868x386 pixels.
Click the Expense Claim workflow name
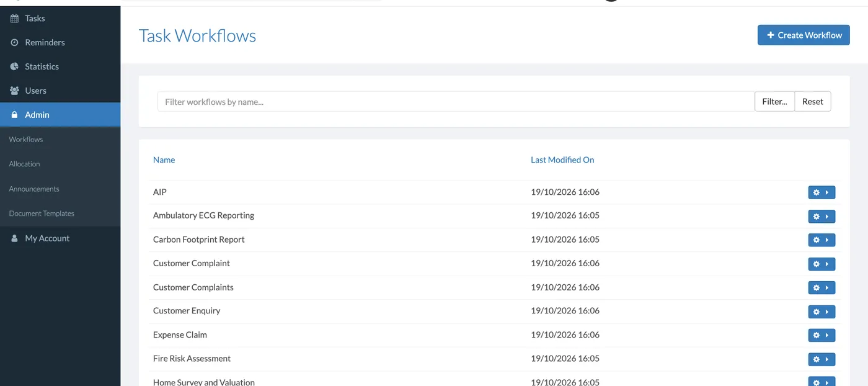tap(180, 335)
